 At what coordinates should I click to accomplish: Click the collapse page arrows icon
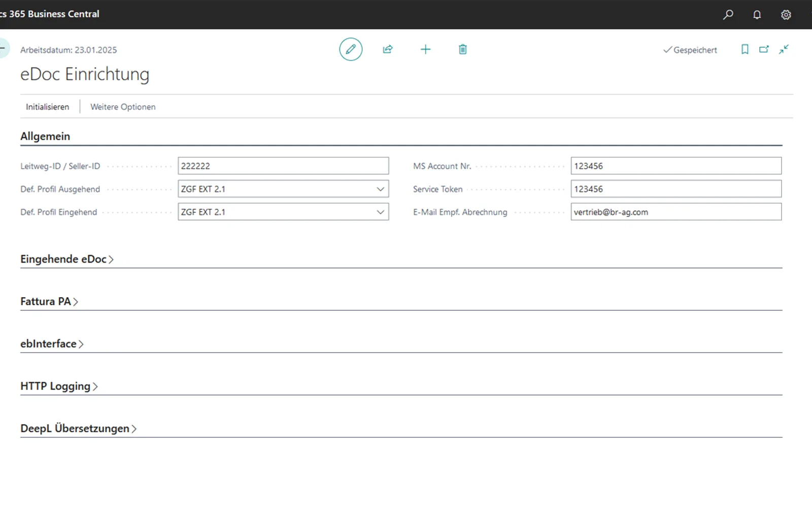click(x=784, y=49)
